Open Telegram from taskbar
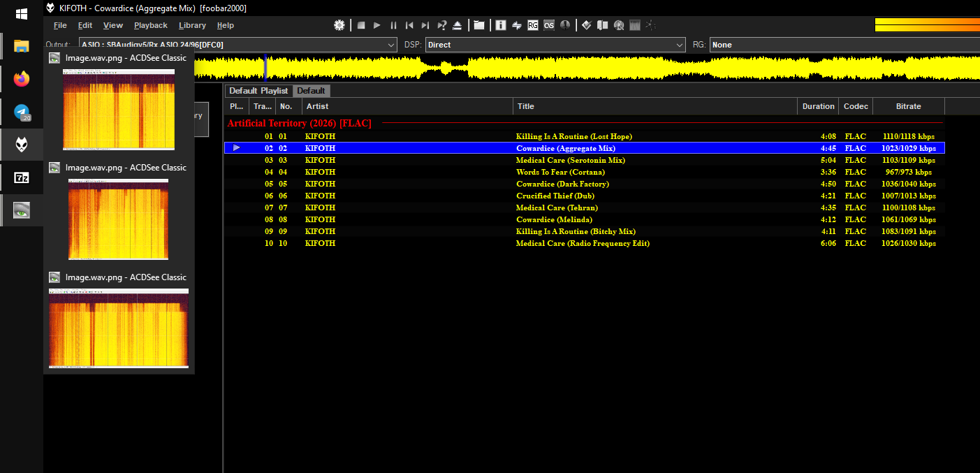Image resolution: width=980 pixels, height=473 pixels. click(22, 112)
